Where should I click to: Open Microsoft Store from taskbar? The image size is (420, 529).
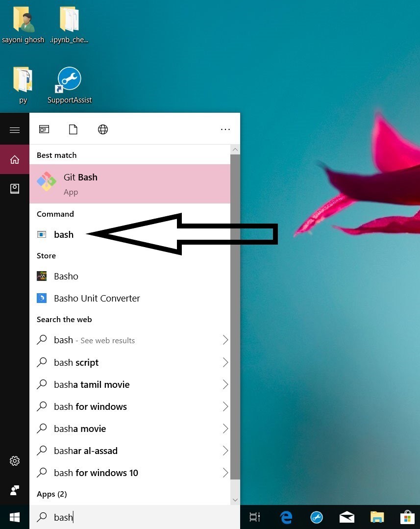click(407, 517)
